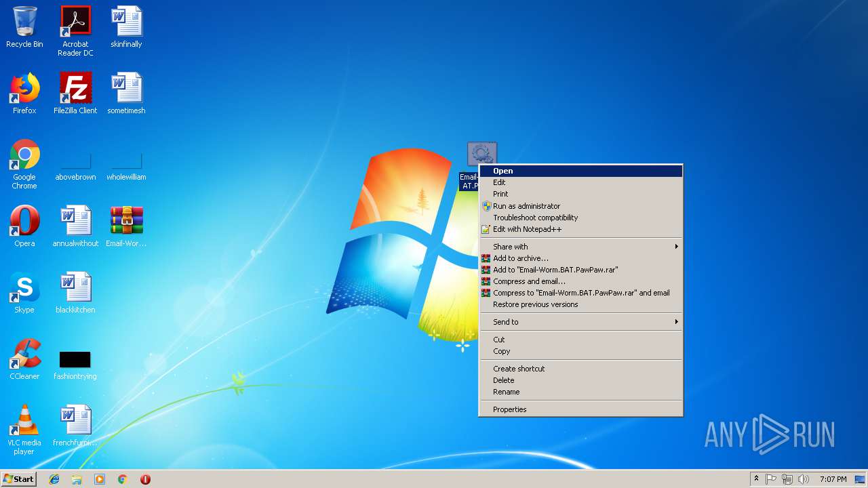Image resolution: width=868 pixels, height=488 pixels.
Task: Open Windows Explorer taskbar icon
Action: (77, 479)
